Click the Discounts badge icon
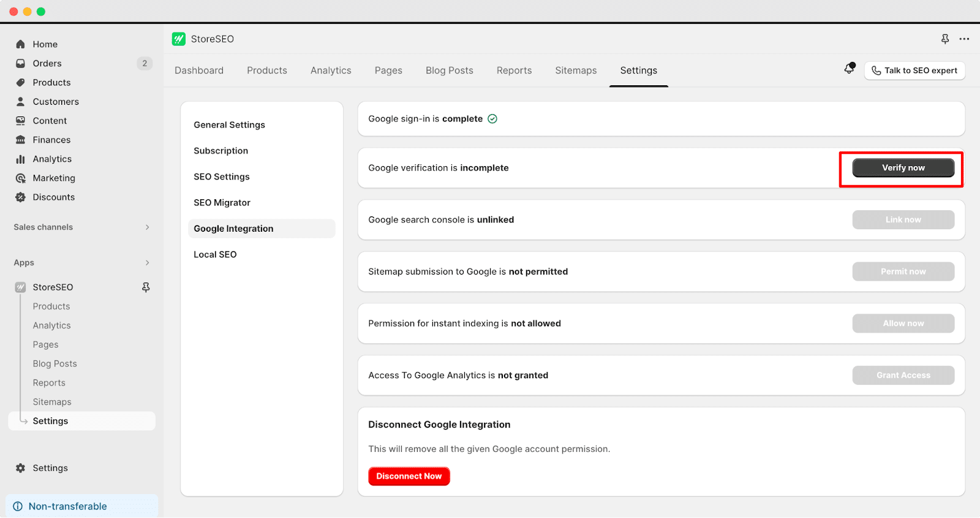Viewport: 980px width, 518px height. (x=20, y=197)
